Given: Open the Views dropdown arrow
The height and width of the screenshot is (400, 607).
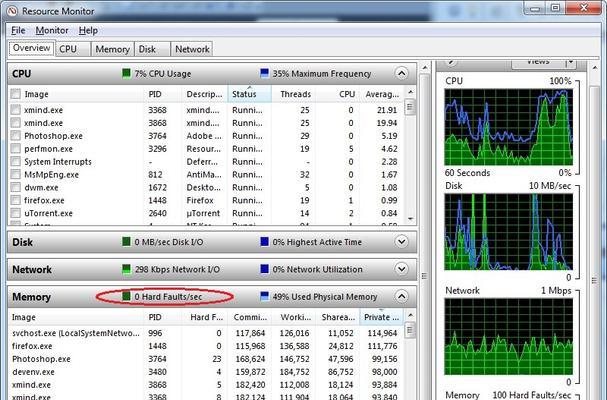Looking at the screenshot, I should 571,63.
